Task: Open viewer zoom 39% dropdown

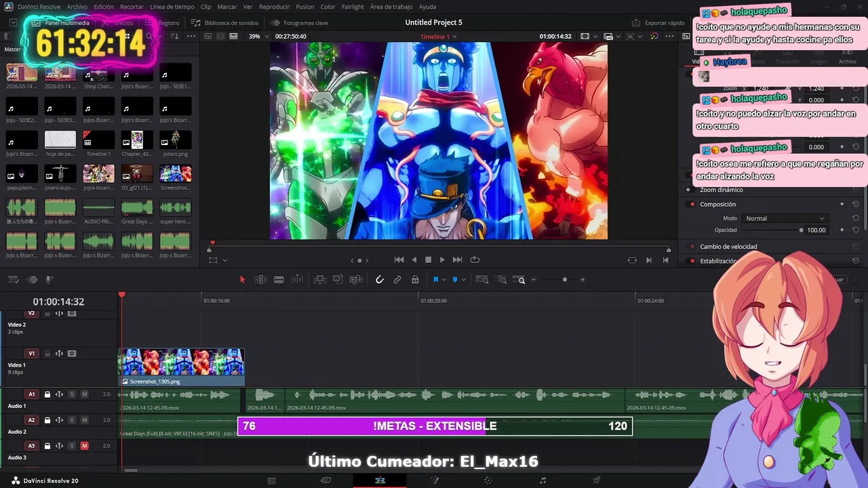Action: [x=258, y=37]
